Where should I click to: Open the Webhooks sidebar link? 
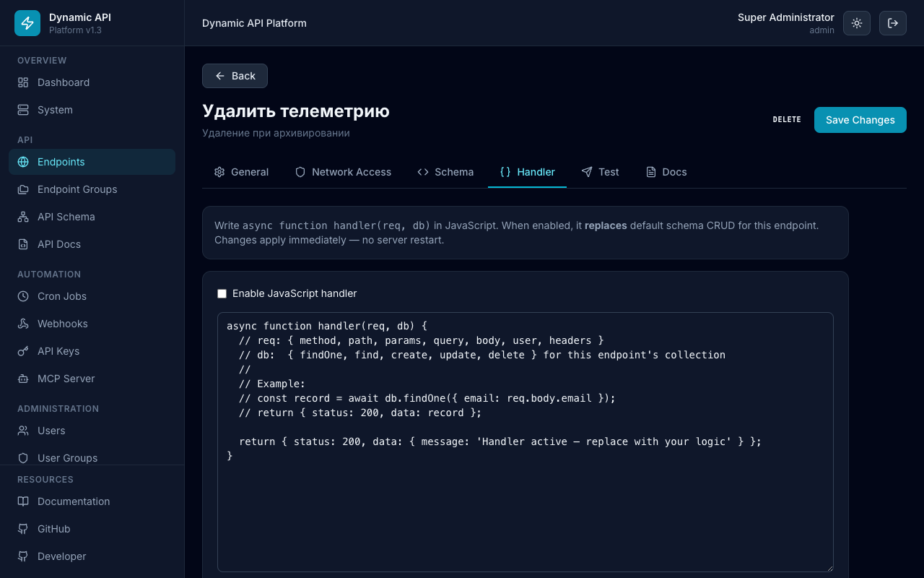click(92, 324)
